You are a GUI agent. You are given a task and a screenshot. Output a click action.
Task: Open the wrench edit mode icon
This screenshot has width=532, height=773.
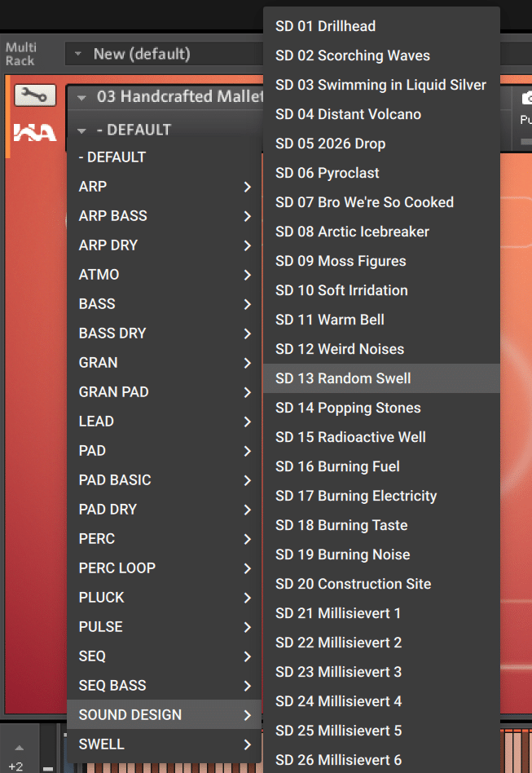coord(35,95)
